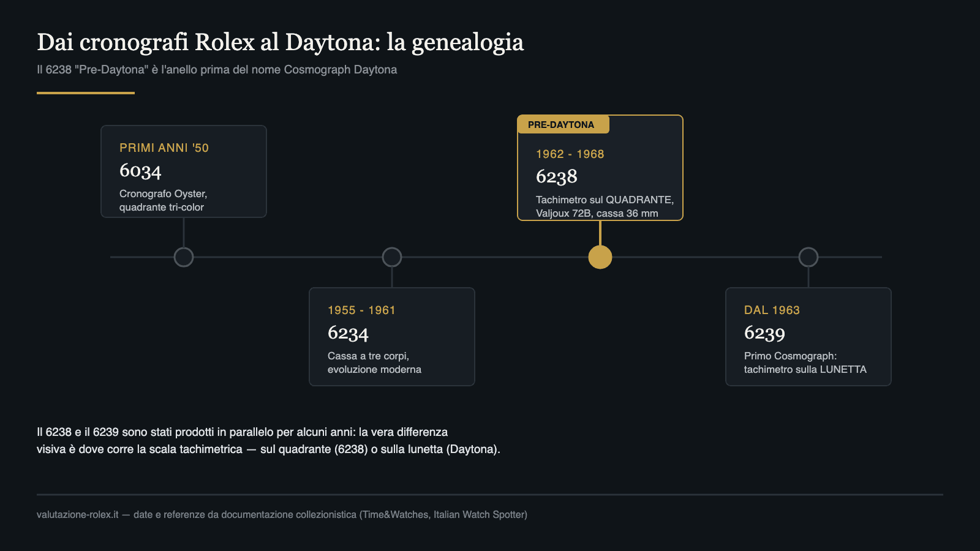
Task: Click the subtitle about the 6238 Pre-Daytona
Action: (217, 70)
